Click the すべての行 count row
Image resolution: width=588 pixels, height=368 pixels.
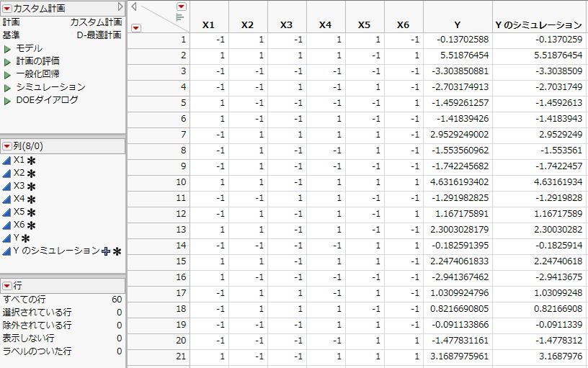coord(62,300)
